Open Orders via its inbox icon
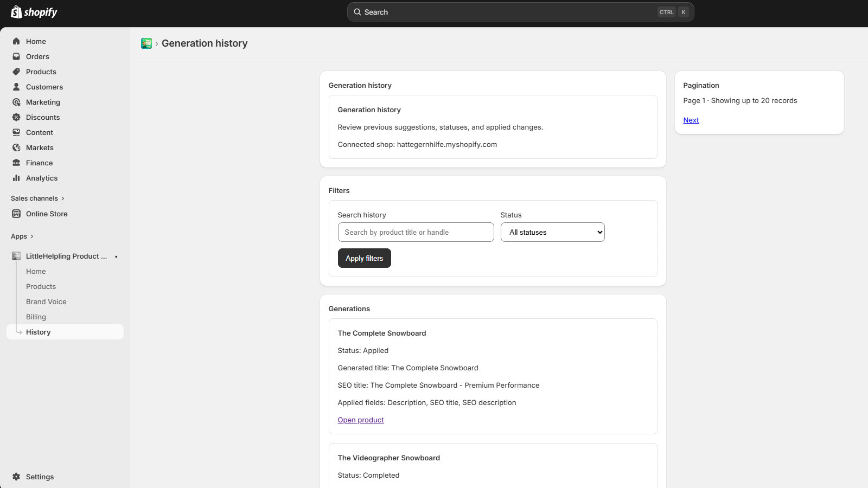The height and width of the screenshot is (488, 868). (x=16, y=56)
